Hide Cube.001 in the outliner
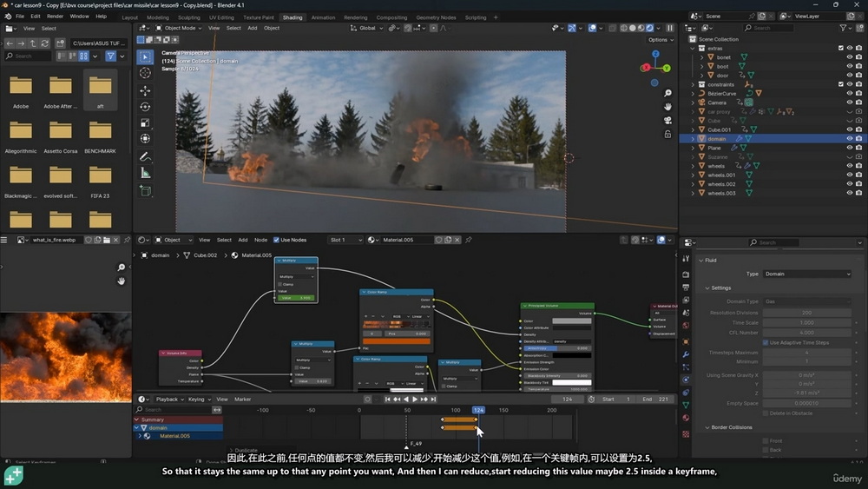Screen dimensions: 868x489 point(850,129)
